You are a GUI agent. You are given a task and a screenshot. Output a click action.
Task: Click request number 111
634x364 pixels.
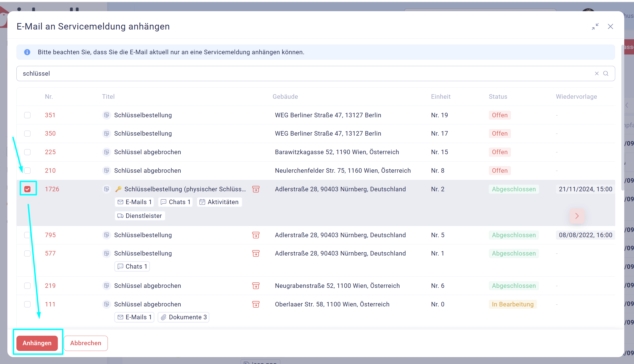(50, 304)
